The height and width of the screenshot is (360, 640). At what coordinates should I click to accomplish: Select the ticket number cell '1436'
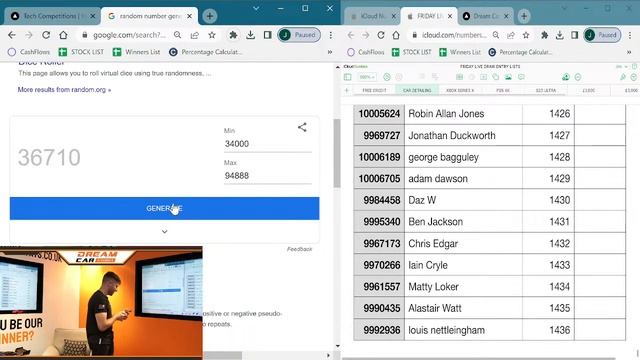tap(548, 330)
